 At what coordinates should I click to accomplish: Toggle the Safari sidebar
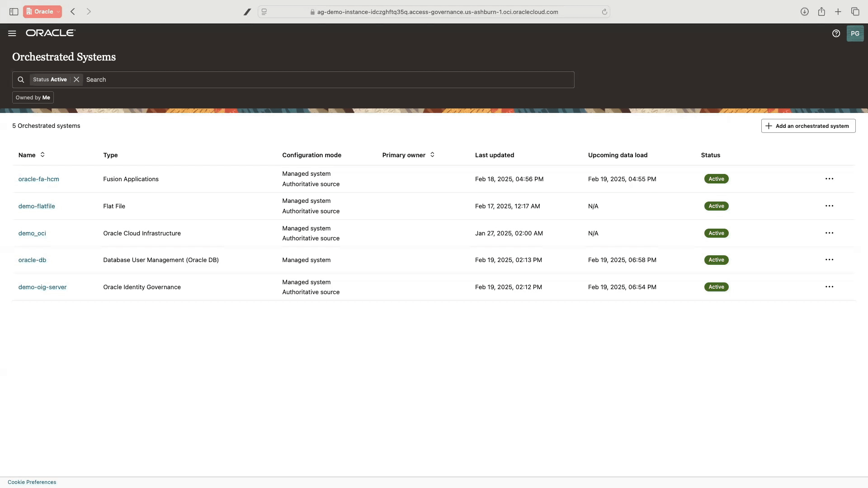14,12
